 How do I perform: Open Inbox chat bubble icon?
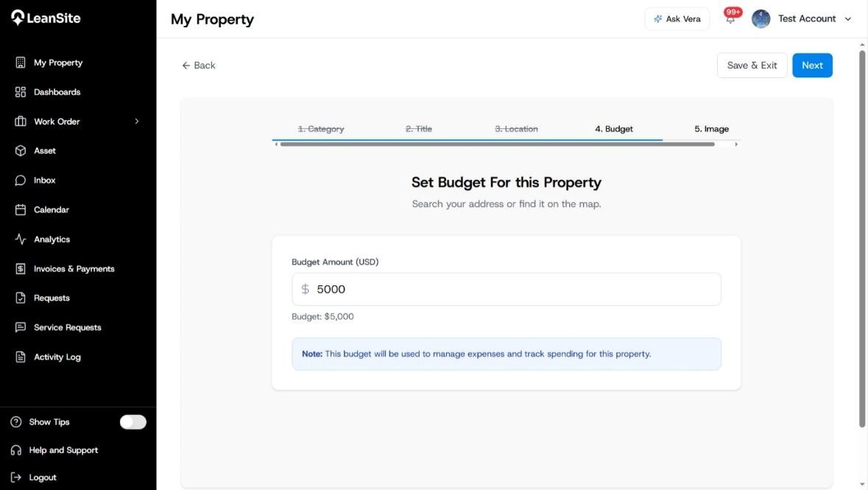[21, 180]
